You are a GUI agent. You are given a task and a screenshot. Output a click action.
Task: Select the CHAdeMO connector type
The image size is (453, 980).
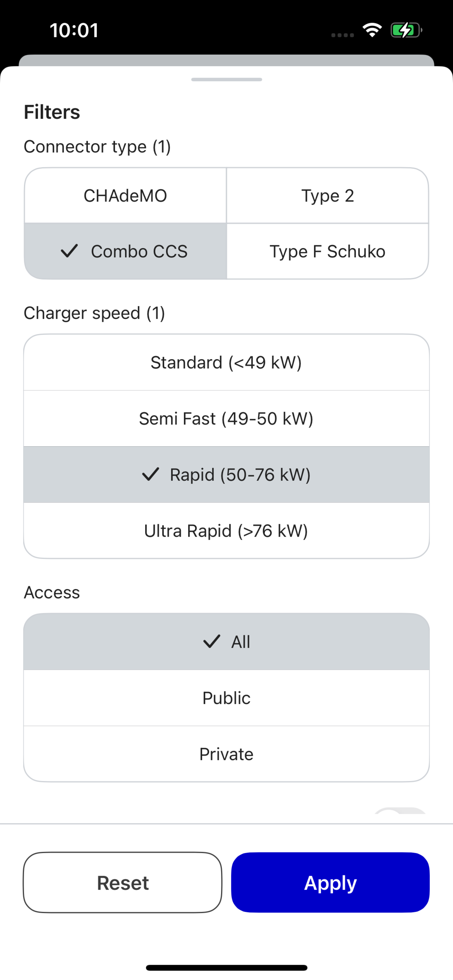[x=125, y=195]
